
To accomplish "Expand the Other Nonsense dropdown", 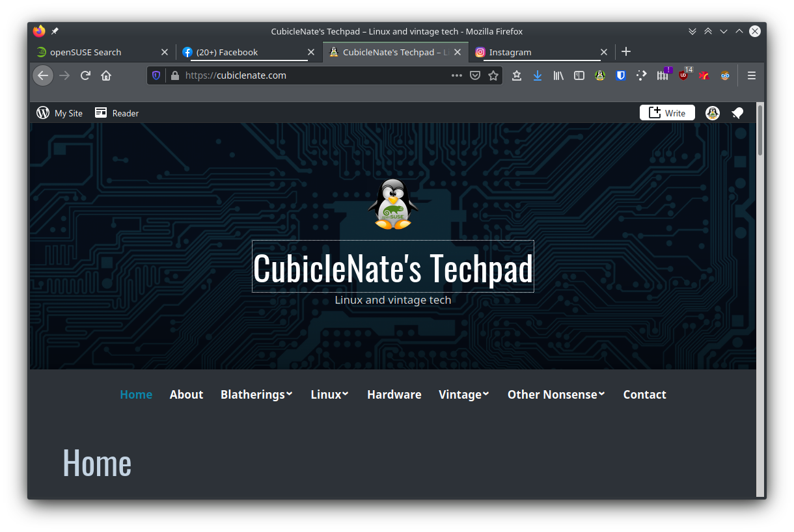I will point(556,394).
